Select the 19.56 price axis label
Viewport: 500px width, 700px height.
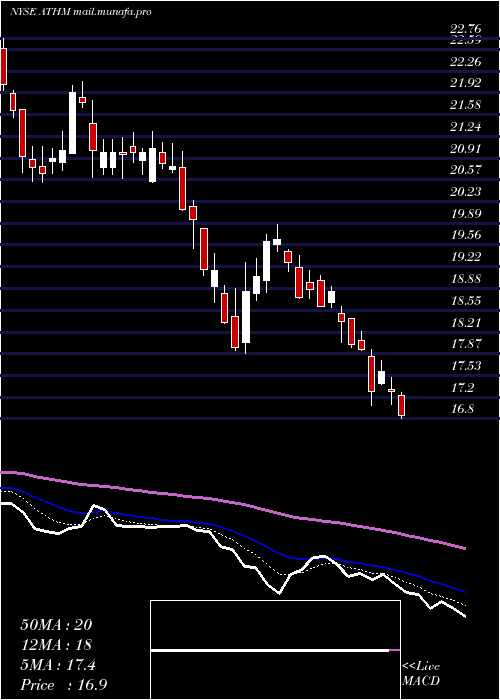[x=466, y=235]
